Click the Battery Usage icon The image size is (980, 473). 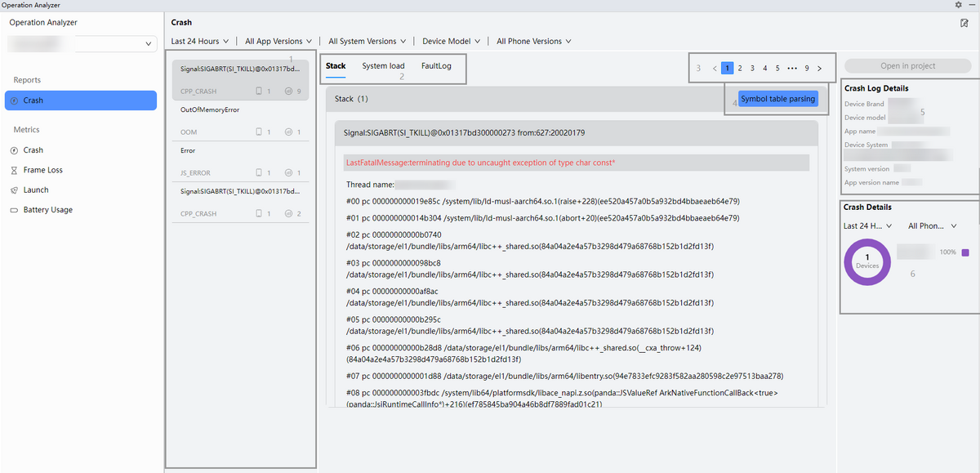14,210
